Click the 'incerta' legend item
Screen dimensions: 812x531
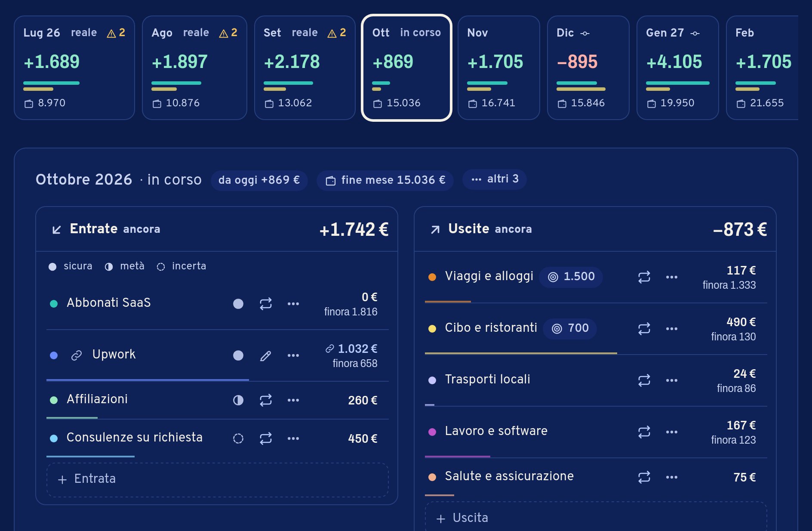(x=181, y=266)
